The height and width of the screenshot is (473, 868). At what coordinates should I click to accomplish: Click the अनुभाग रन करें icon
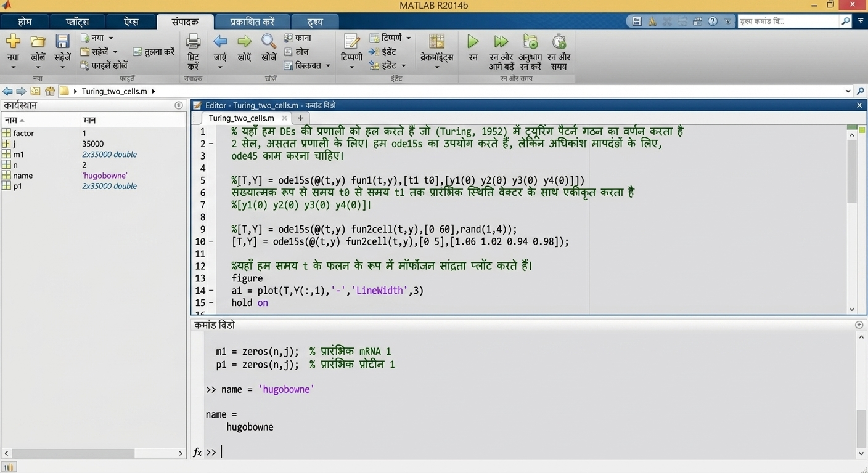pyautogui.click(x=530, y=41)
